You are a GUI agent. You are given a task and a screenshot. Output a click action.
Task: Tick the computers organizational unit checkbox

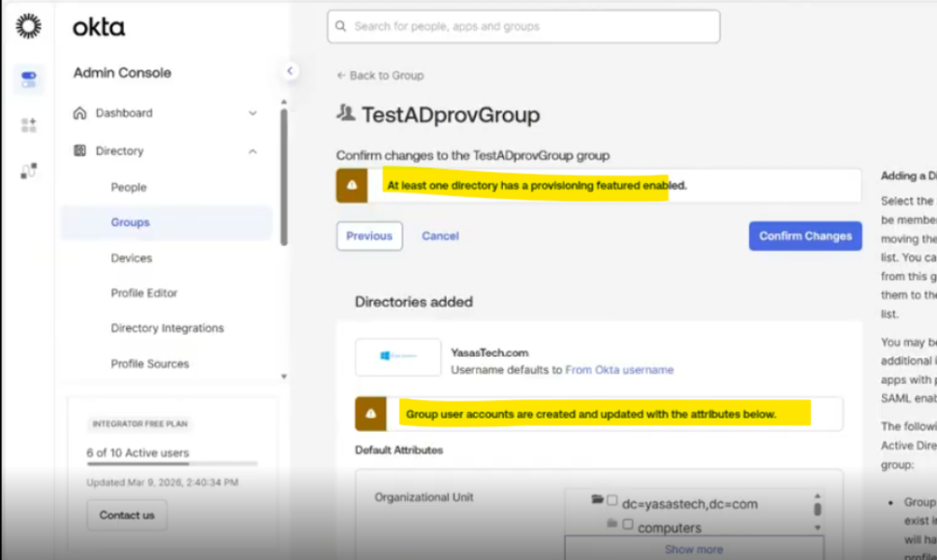[x=628, y=524]
